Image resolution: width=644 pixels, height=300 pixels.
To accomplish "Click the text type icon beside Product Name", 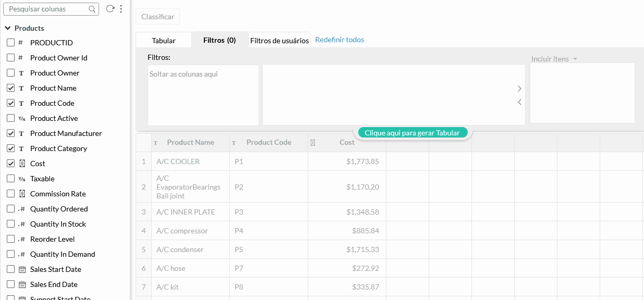I will click(21, 89).
